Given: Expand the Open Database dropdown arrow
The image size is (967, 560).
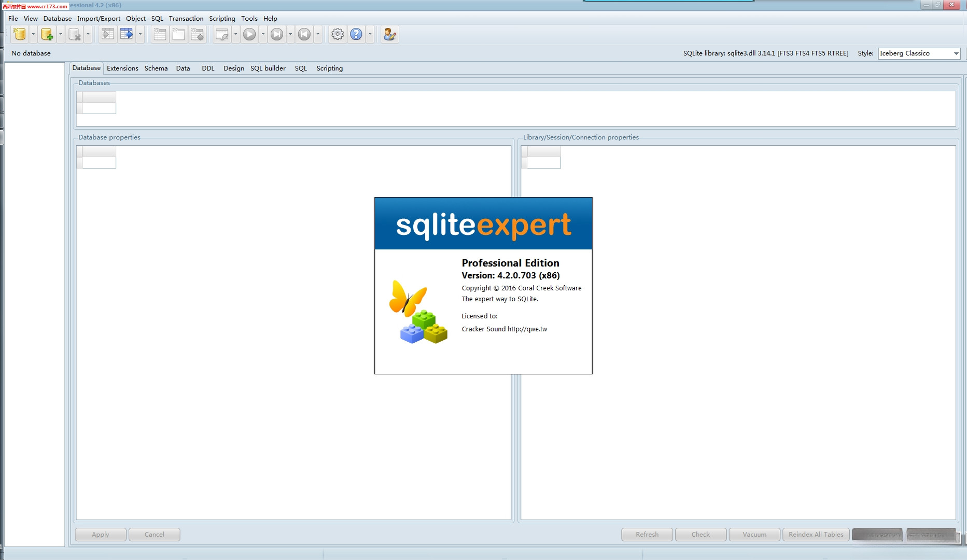Looking at the screenshot, I should click(61, 34).
